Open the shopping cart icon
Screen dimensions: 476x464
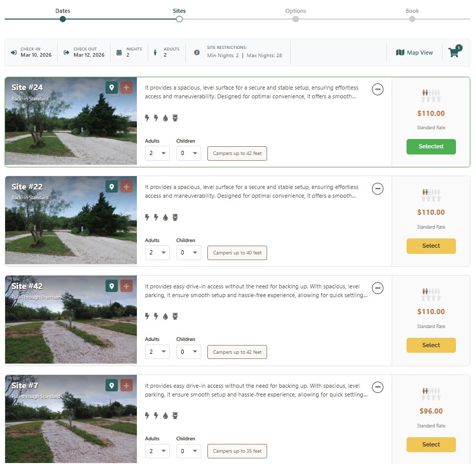pos(454,53)
